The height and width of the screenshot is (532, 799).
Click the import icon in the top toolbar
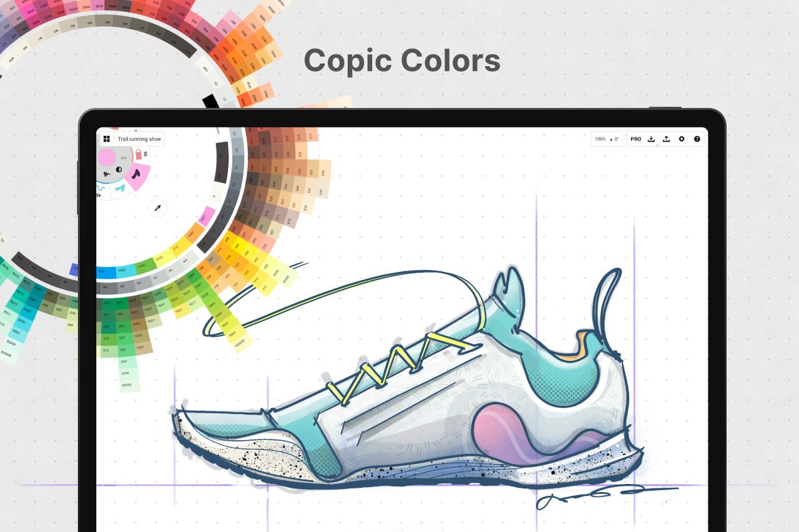click(x=651, y=139)
